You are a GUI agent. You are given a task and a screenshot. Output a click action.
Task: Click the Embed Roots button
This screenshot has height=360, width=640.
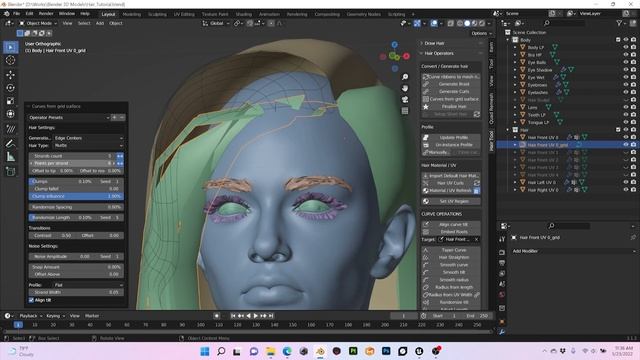point(451,232)
